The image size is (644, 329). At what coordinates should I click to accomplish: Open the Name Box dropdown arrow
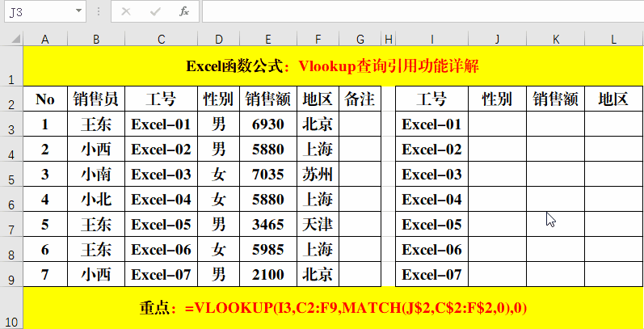[79, 11]
